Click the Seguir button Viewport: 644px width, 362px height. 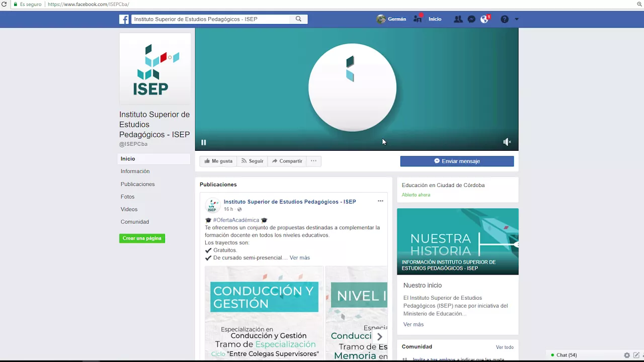coord(253,161)
